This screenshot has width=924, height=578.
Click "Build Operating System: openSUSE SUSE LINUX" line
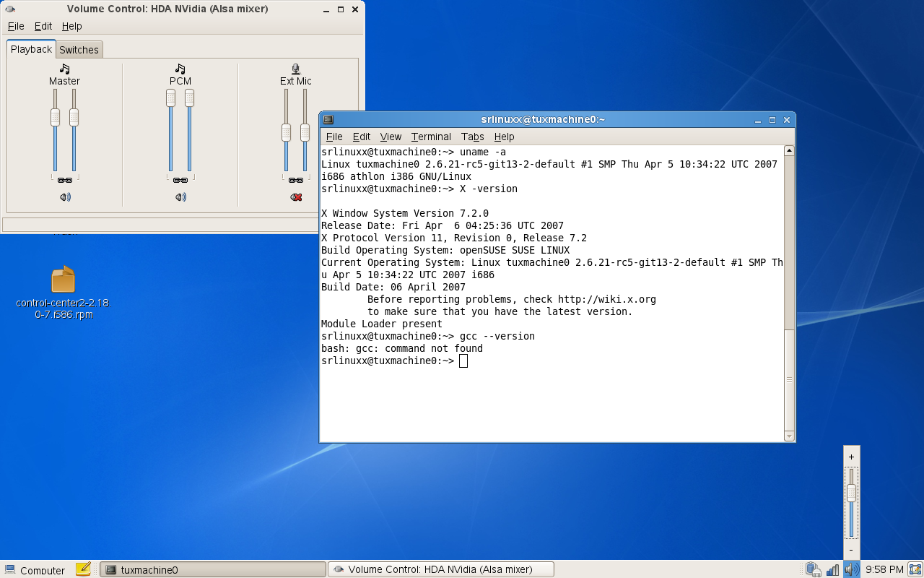pos(445,250)
